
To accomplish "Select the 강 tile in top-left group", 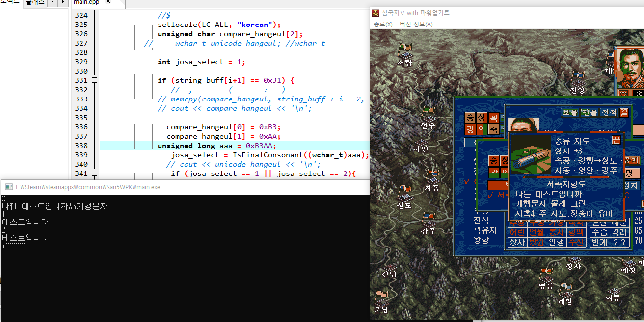I will pyautogui.click(x=470, y=129).
